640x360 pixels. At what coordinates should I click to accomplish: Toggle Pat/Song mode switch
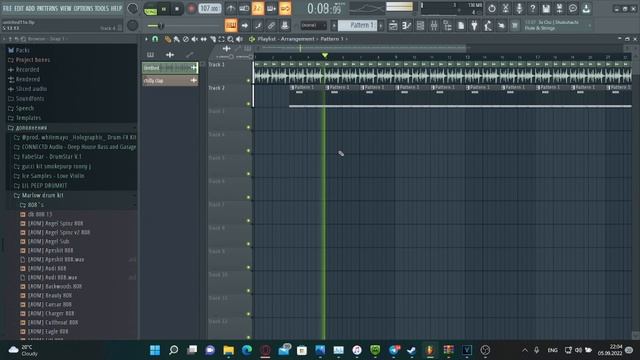click(x=150, y=9)
